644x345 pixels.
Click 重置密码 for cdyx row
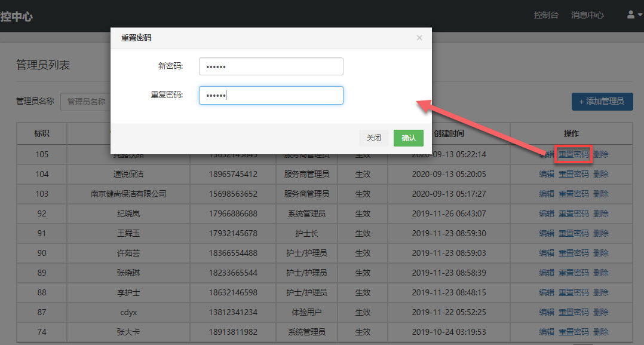574,312
